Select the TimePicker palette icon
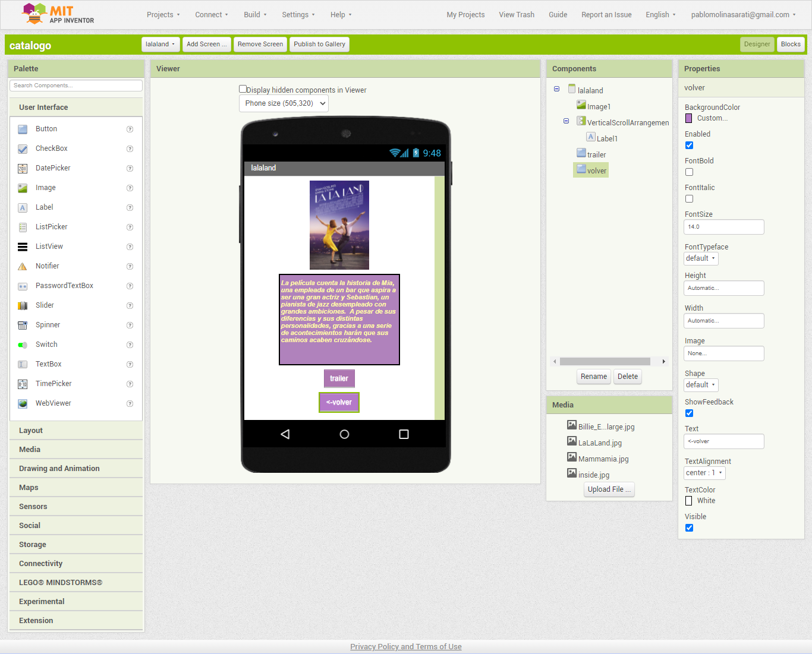 (x=23, y=384)
